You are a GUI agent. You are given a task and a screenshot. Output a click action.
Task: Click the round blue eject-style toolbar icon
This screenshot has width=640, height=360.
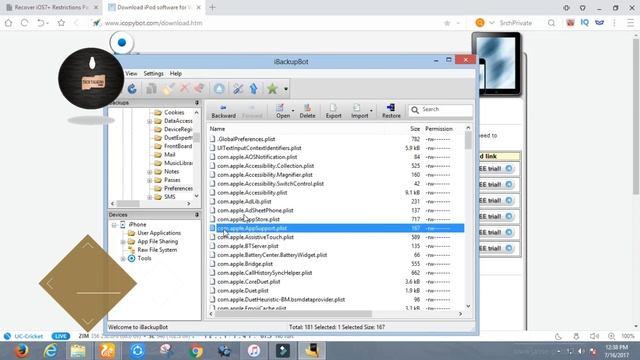coord(219,89)
